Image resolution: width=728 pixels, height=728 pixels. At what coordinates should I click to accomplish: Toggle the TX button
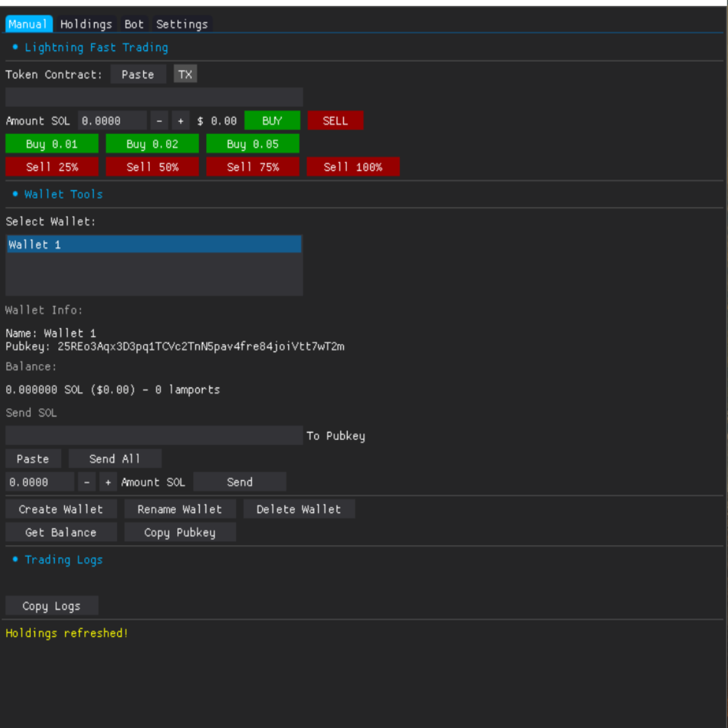point(185,75)
